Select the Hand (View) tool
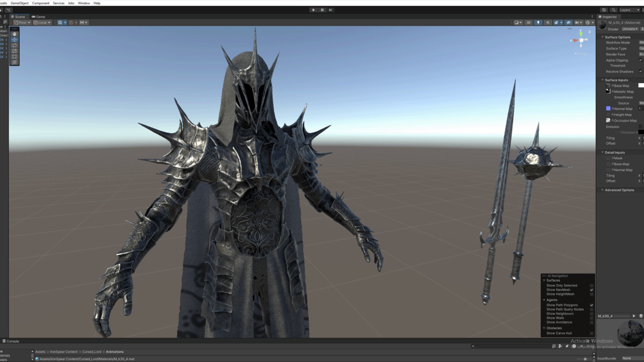Screen dimensions: 644x362 click(x=14, y=34)
